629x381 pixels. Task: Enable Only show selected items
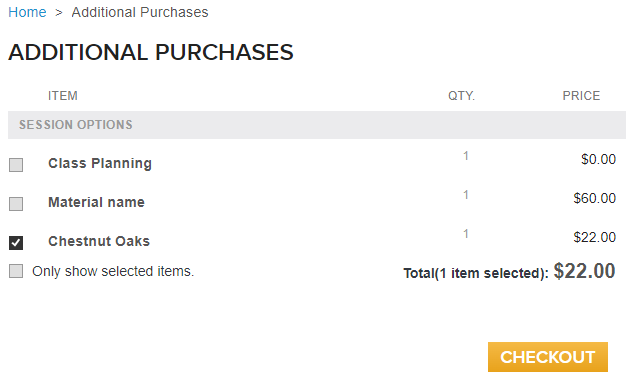pos(16,271)
